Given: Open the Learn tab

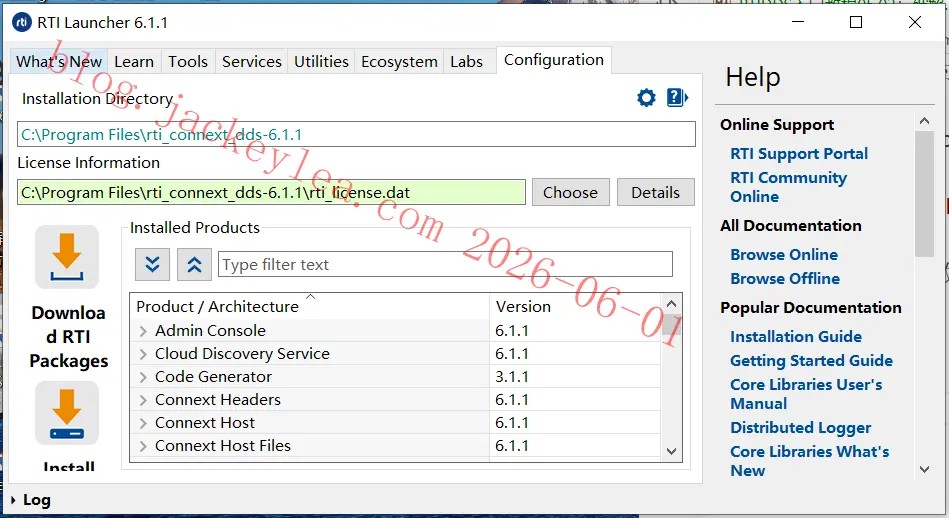Looking at the screenshot, I should click(x=134, y=62).
